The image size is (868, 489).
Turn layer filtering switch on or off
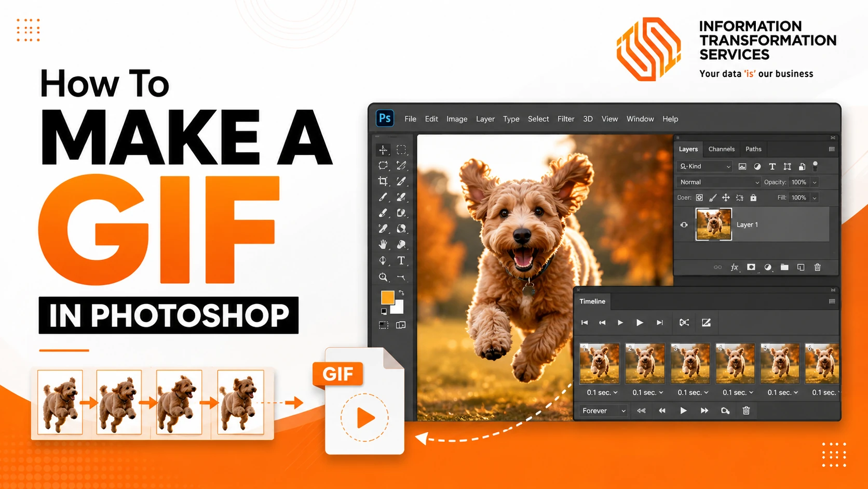[x=815, y=166]
